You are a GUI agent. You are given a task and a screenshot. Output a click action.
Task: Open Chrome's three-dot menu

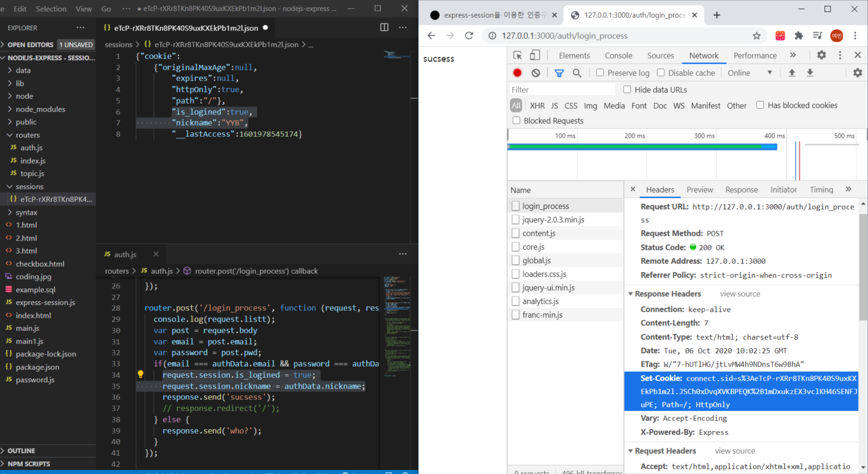855,36
